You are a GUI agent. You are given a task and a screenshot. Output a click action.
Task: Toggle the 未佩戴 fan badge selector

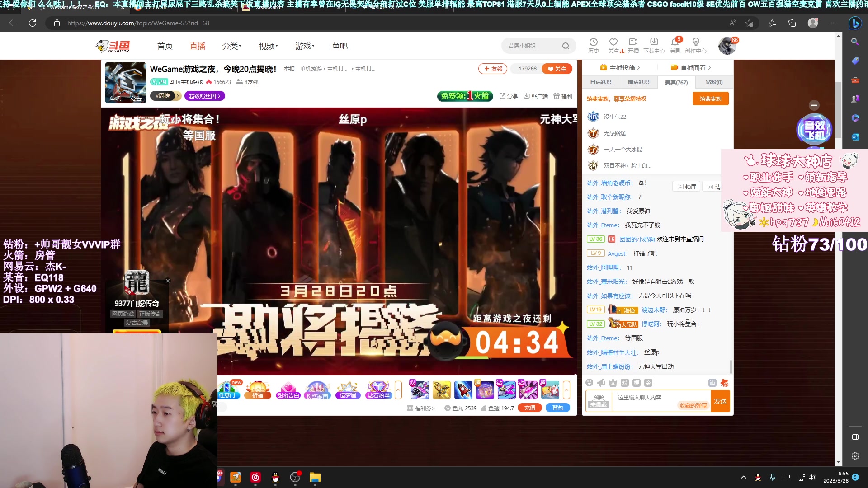pyautogui.click(x=599, y=401)
